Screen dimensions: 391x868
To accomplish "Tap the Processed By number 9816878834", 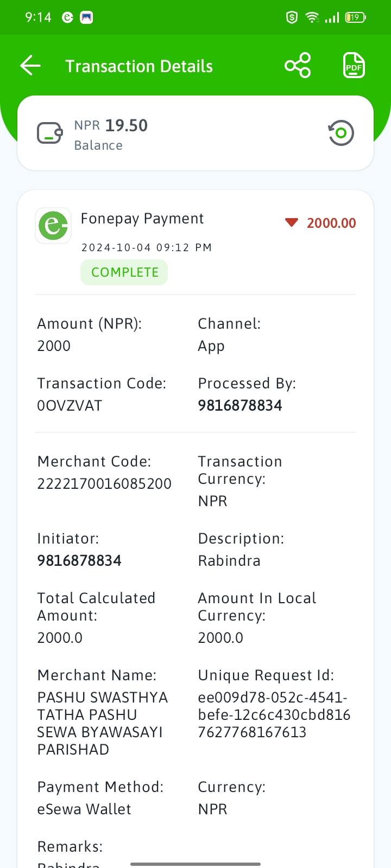I will pos(240,406).
